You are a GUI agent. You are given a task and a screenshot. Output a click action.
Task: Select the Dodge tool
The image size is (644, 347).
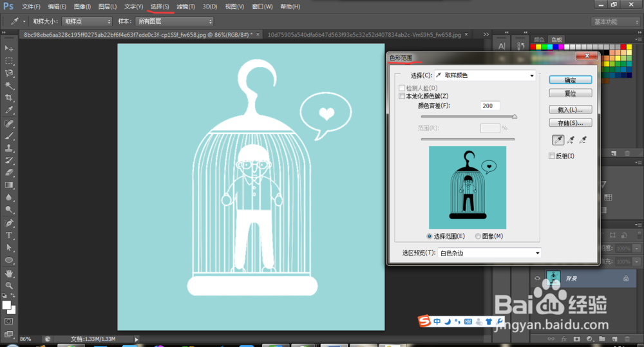coord(8,209)
